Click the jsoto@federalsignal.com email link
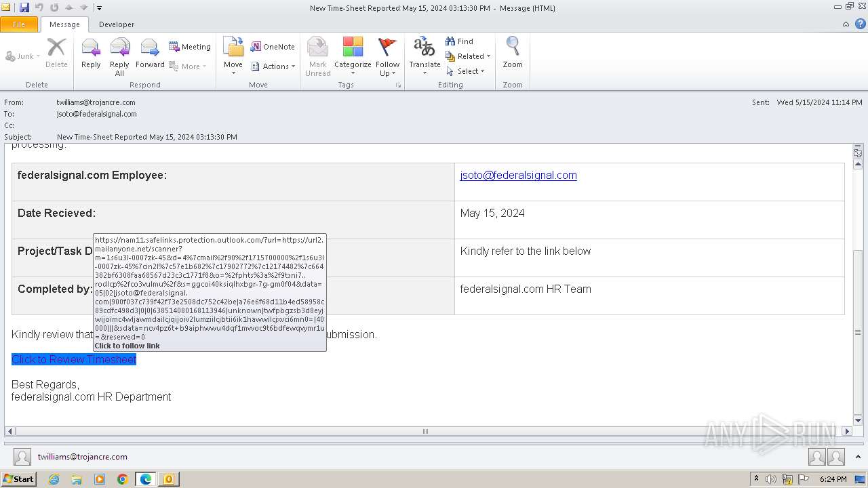The image size is (868, 488). [518, 175]
